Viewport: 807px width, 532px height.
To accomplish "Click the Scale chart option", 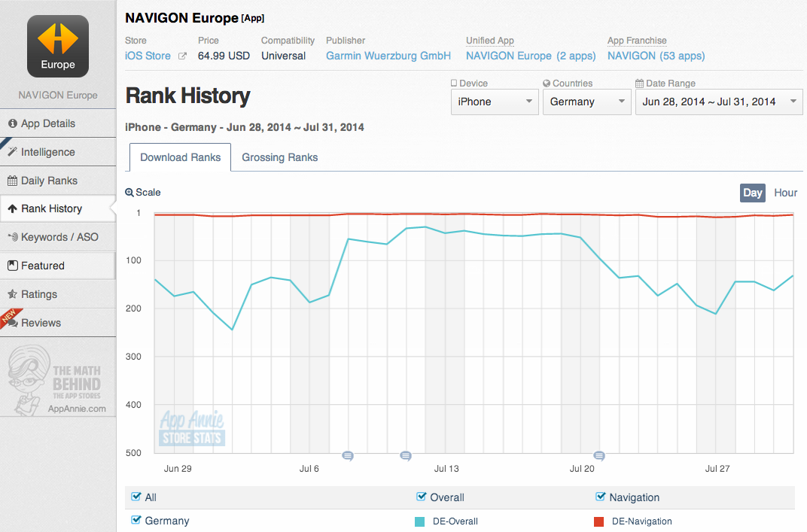I will [x=143, y=193].
